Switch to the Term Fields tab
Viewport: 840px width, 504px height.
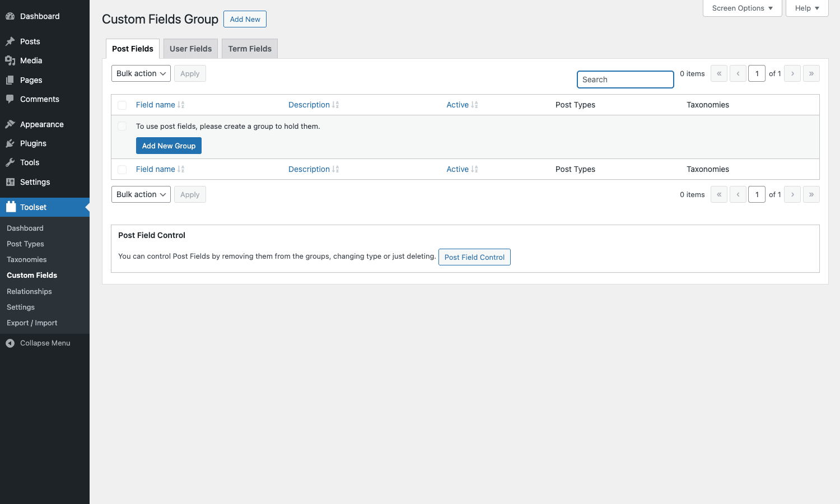pos(250,49)
